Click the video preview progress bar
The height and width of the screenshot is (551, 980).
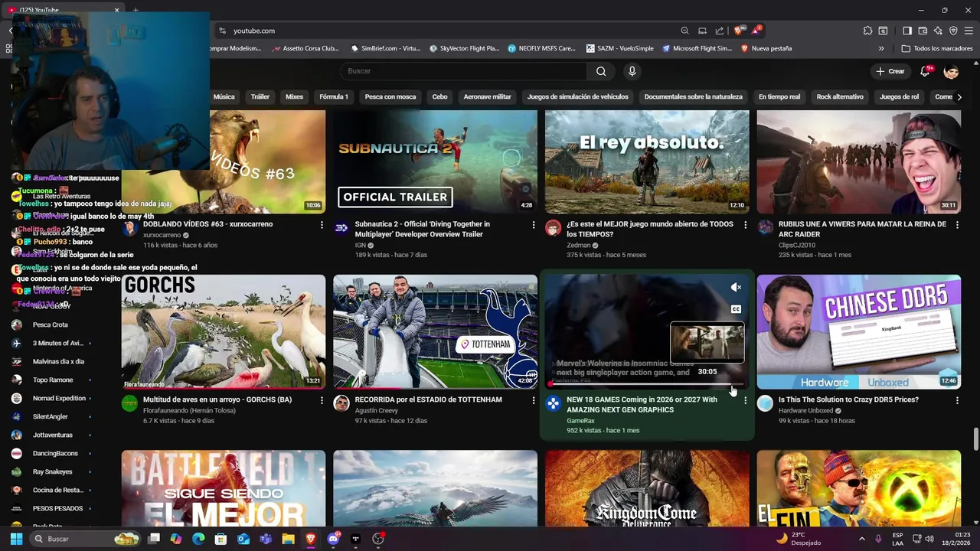tap(647, 385)
